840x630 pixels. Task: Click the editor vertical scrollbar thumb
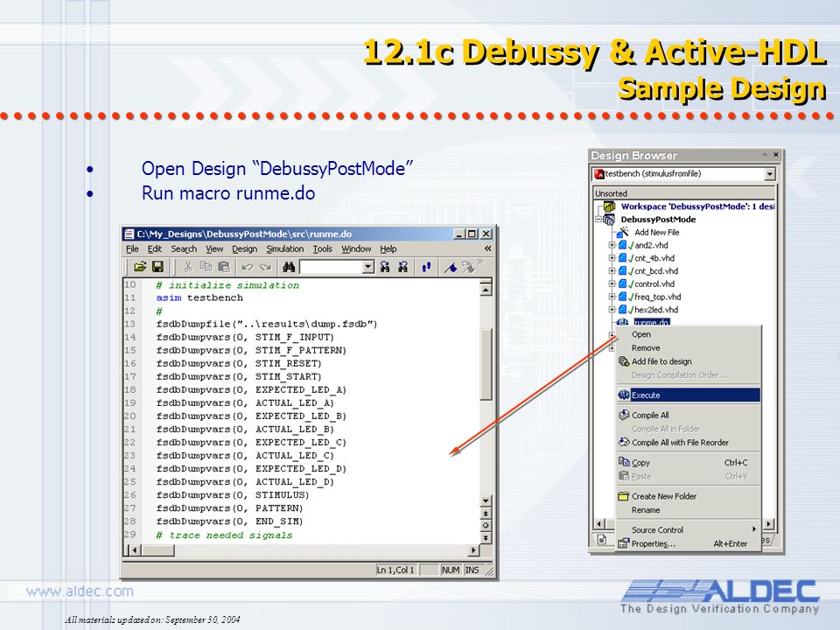[x=486, y=364]
